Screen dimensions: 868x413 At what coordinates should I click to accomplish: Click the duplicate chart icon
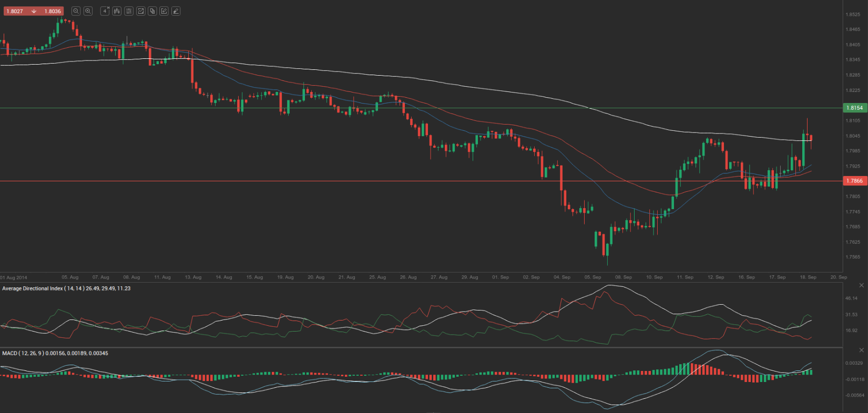pos(152,11)
